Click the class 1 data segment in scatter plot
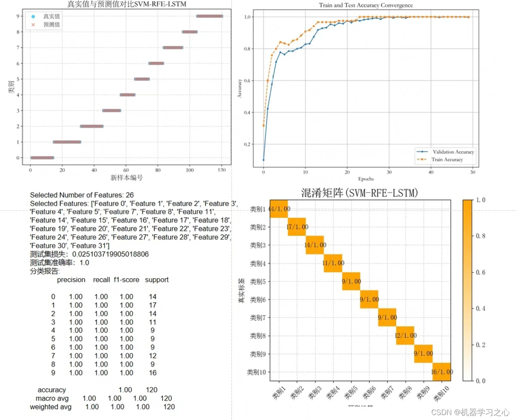The image size is (516, 420). click(x=67, y=142)
